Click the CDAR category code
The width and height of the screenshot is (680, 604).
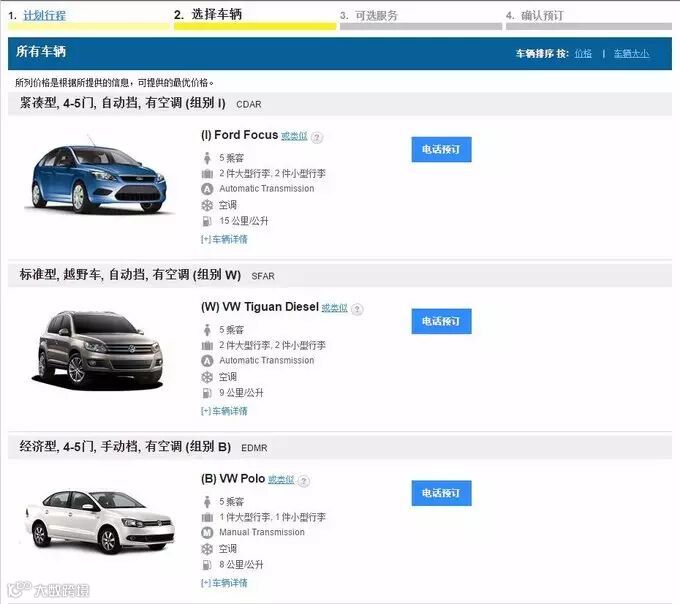(x=249, y=104)
